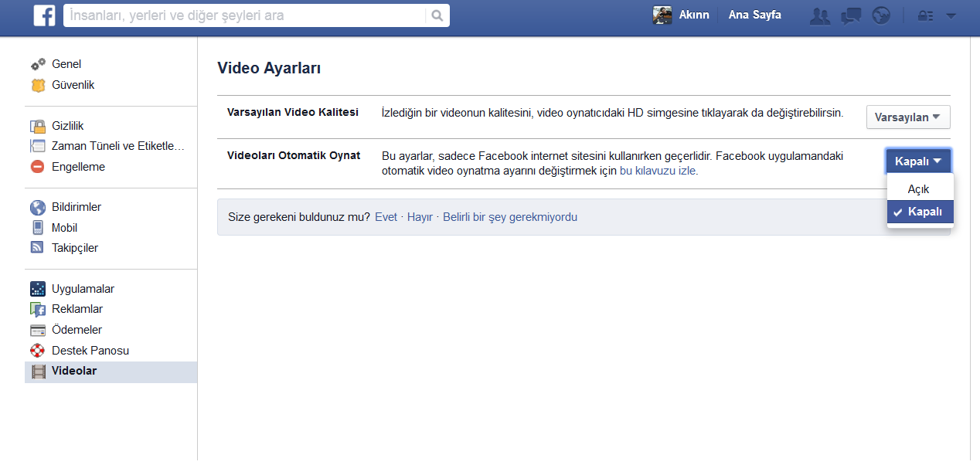
Task: Click the Facebook logo in the header
Action: 44,15
